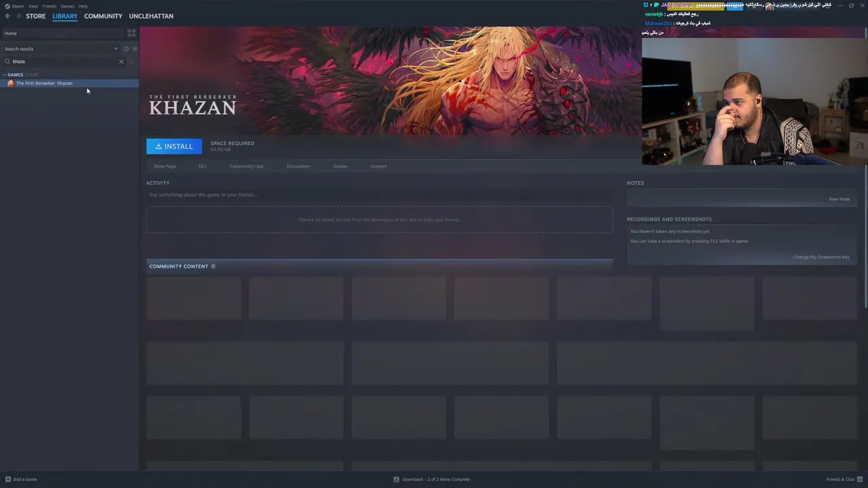
Task: Open advanced filter options icon
Action: coord(132,62)
